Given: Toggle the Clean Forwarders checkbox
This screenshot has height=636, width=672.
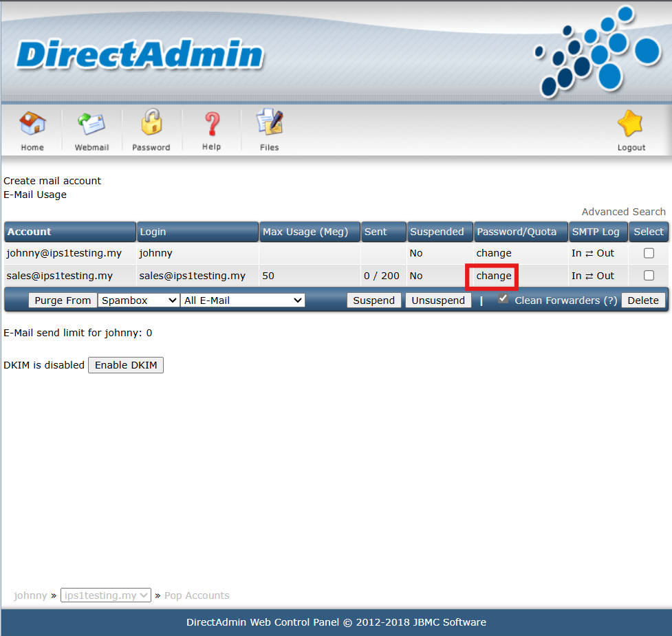Looking at the screenshot, I should coord(503,298).
